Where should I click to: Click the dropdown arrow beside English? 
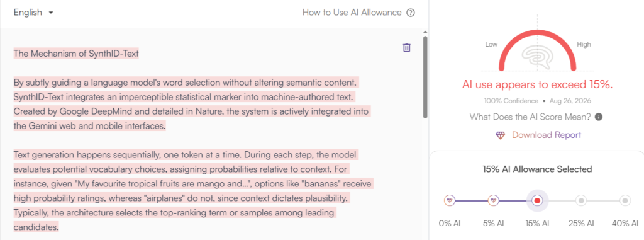[x=51, y=13]
